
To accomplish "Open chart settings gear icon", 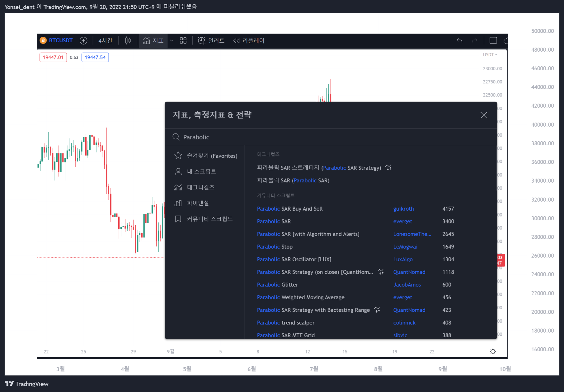I will (x=493, y=352).
